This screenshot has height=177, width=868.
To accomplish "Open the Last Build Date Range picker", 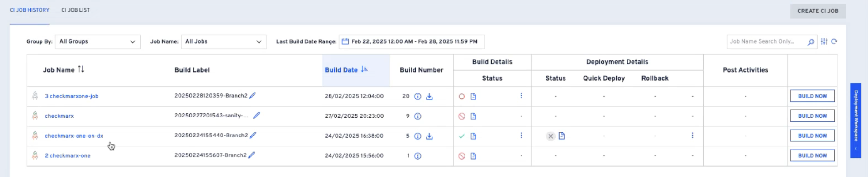I will (x=412, y=41).
